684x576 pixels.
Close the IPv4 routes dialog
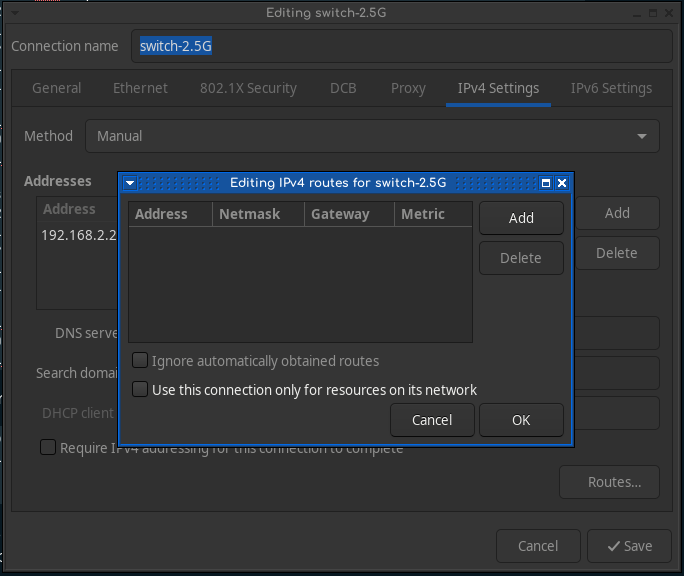click(x=562, y=183)
